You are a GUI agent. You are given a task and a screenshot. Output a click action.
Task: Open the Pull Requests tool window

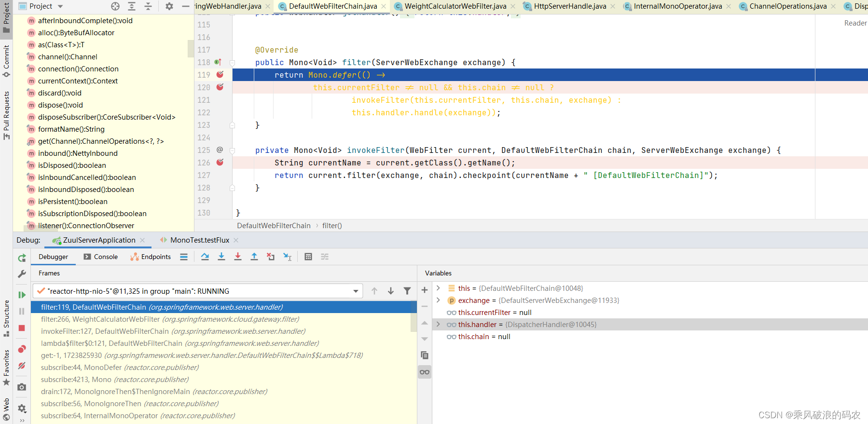[x=6, y=116]
